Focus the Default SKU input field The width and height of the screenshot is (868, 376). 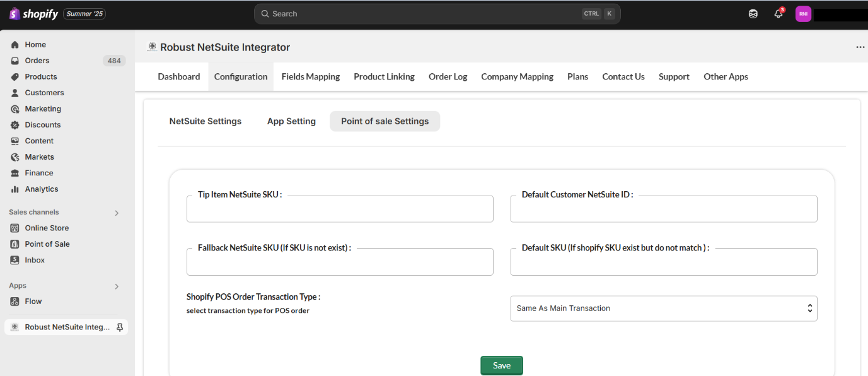point(664,262)
